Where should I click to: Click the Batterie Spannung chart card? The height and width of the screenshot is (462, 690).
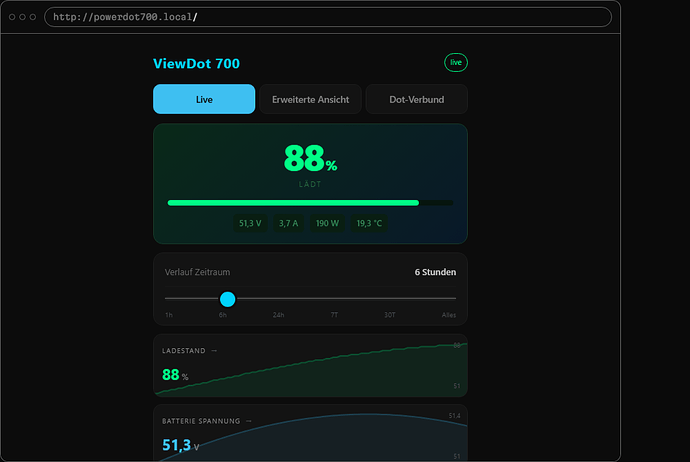310,433
